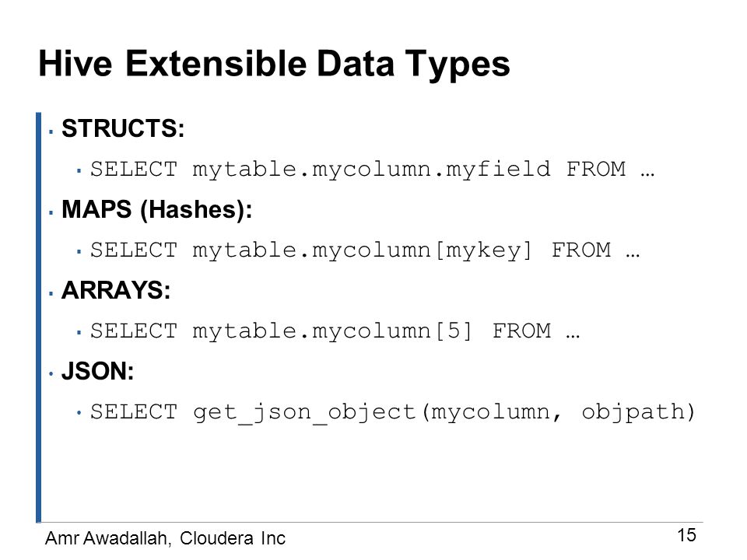Click the SELECT mytable.mycolumn.myfield query line
Screen dimensions: 747x560
pos(373,170)
